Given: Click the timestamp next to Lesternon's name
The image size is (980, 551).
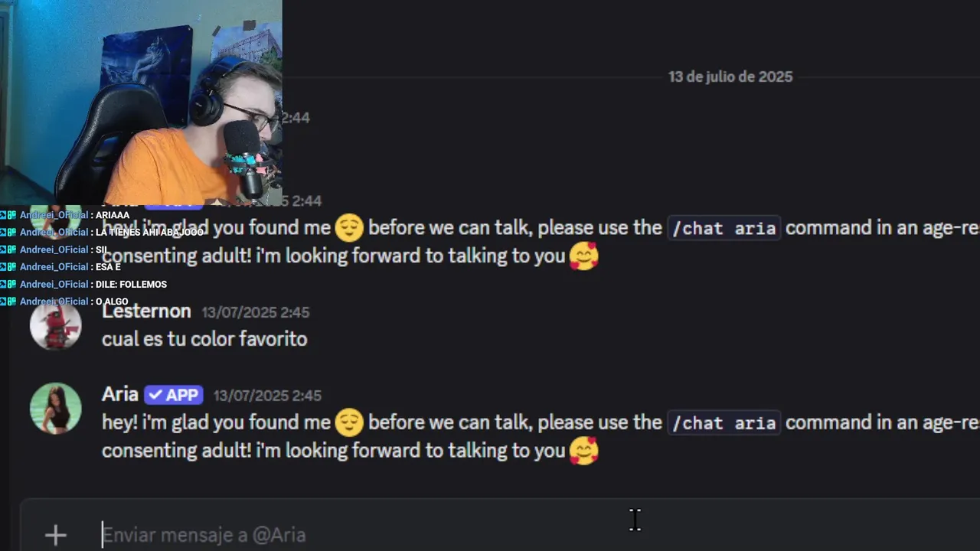Looking at the screenshot, I should 255,312.
